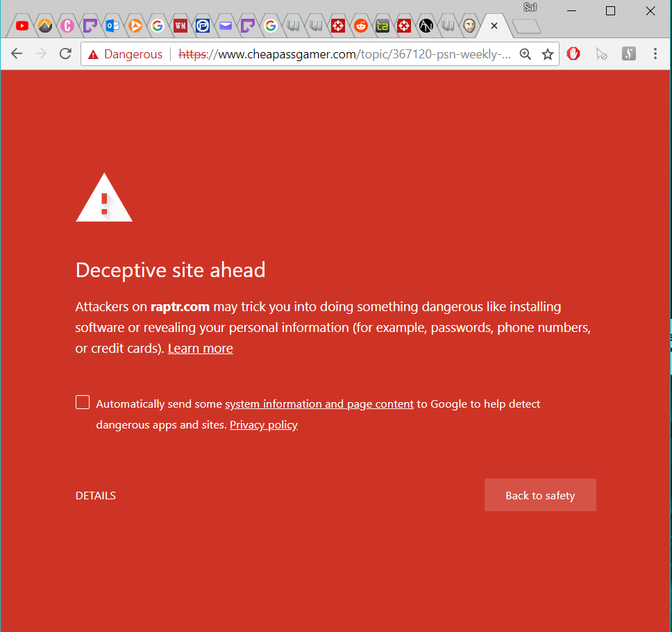Open the red ad-blocker extension icon
This screenshot has height=632, width=672.
(x=573, y=54)
